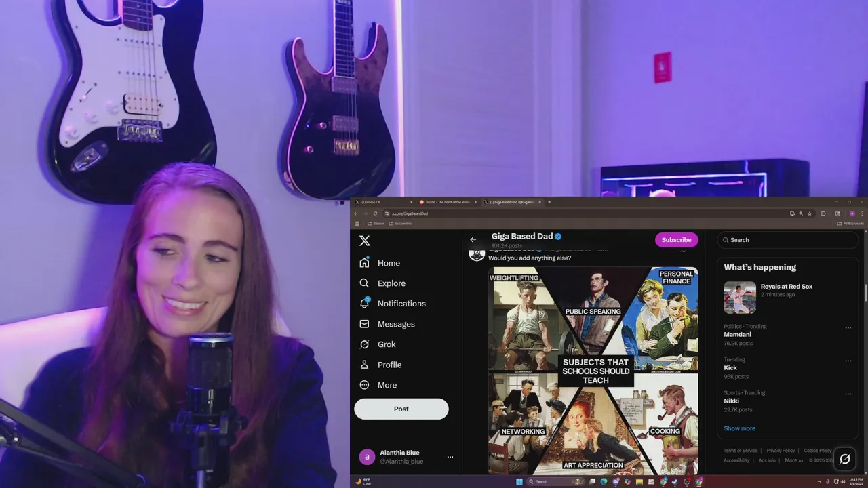Show hidden system tray icons
This screenshot has height=488, width=868.
tap(819, 481)
